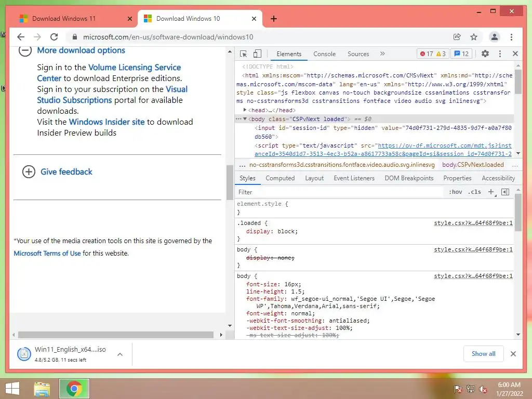Open the Visual Studio Subscriptions link
532x399 pixels.
point(74,100)
